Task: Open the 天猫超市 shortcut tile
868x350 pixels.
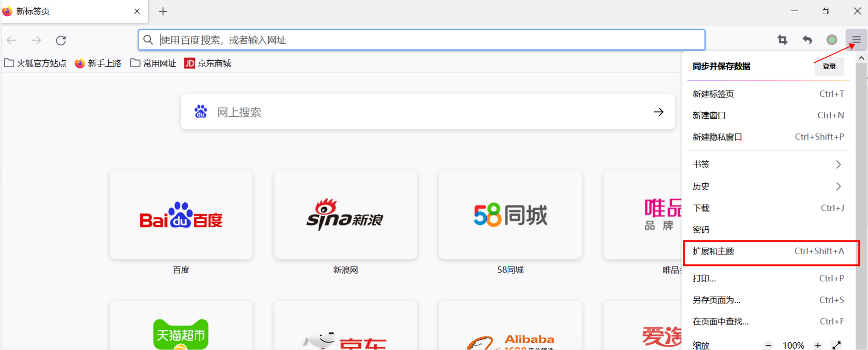Action: (x=181, y=326)
